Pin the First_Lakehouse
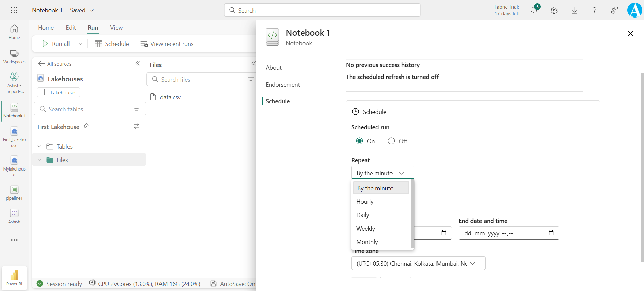Screen dimensions: 644x291 (x=86, y=126)
